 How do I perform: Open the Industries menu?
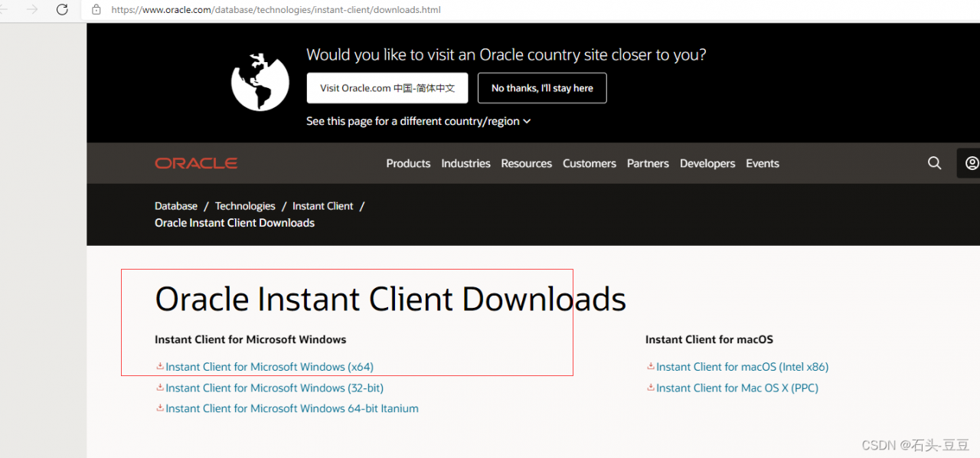point(465,163)
